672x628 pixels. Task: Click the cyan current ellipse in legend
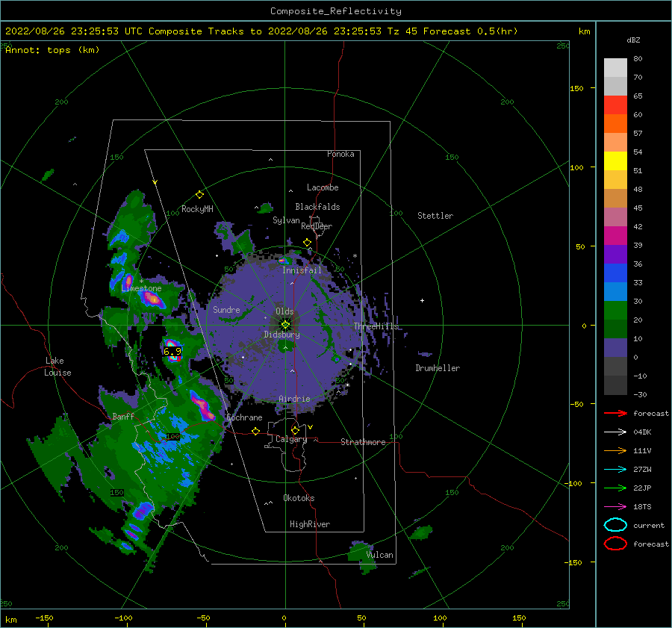[x=615, y=525]
